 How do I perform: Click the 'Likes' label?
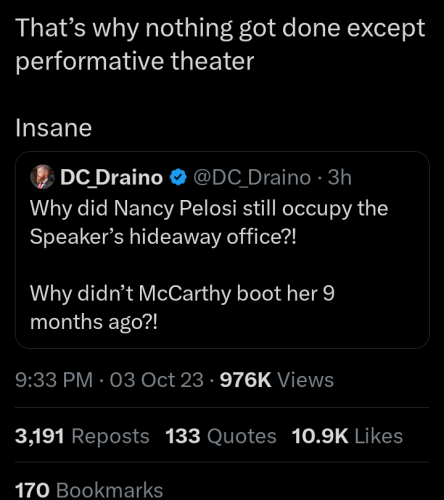point(379,436)
